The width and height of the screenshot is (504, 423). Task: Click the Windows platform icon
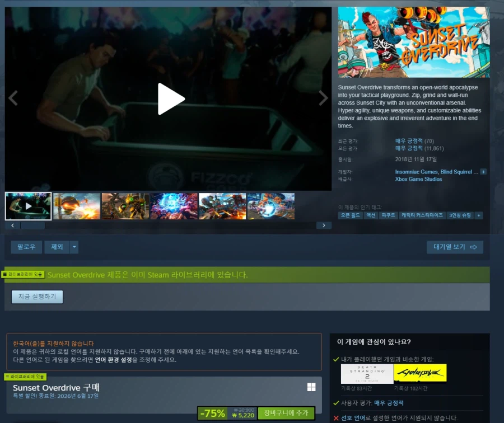(x=311, y=387)
